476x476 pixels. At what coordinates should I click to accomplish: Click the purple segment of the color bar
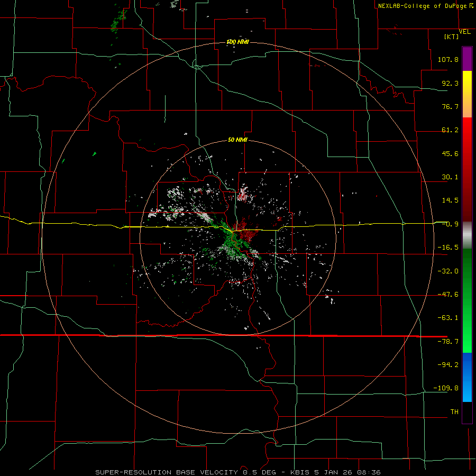click(x=467, y=59)
